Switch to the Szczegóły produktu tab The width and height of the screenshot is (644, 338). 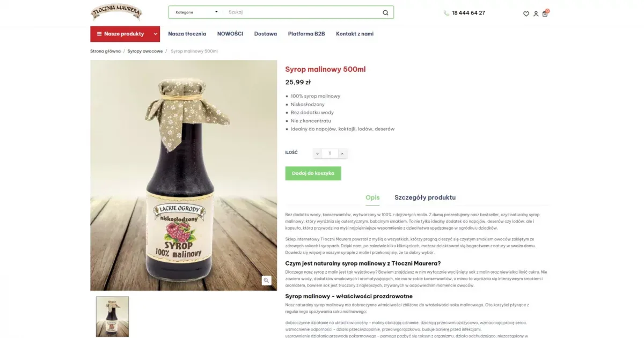point(425,197)
